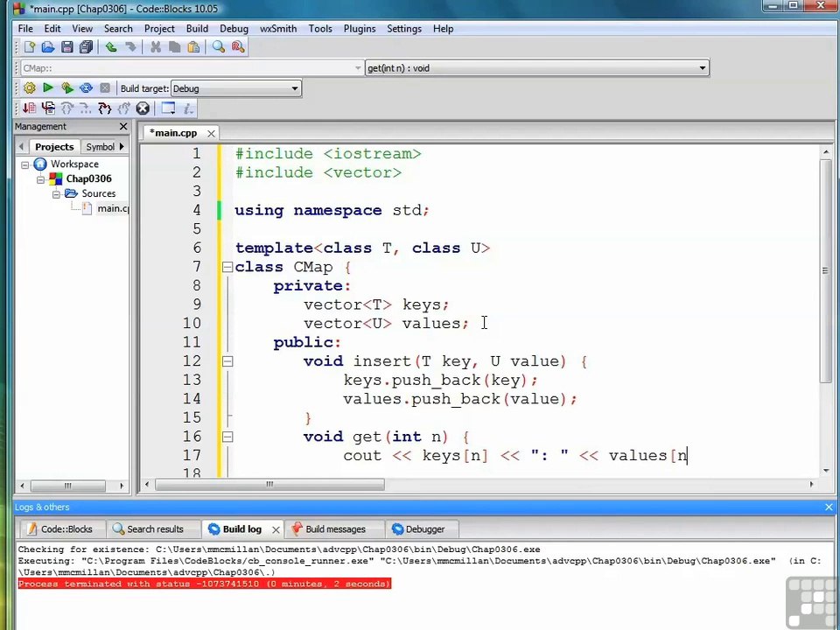Click the Build and run icon

[67, 87]
